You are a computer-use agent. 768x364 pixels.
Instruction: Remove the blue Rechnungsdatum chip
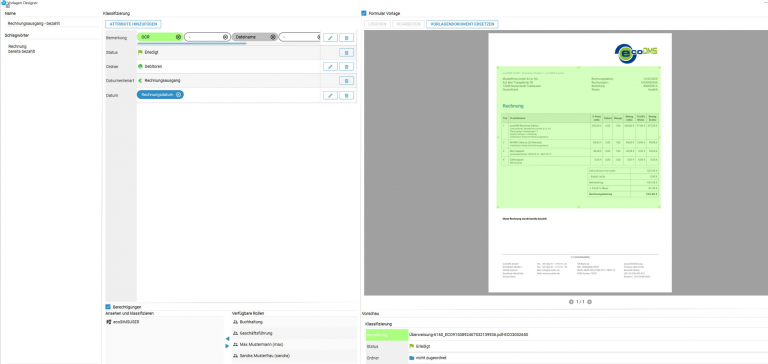tap(178, 95)
